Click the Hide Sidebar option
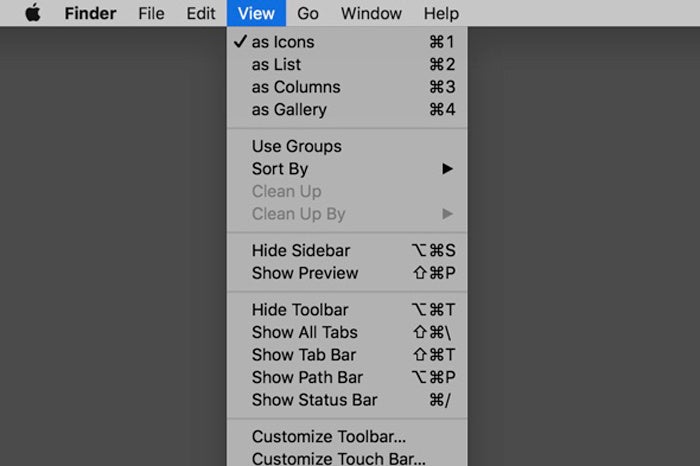700x466 pixels. click(x=347, y=250)
